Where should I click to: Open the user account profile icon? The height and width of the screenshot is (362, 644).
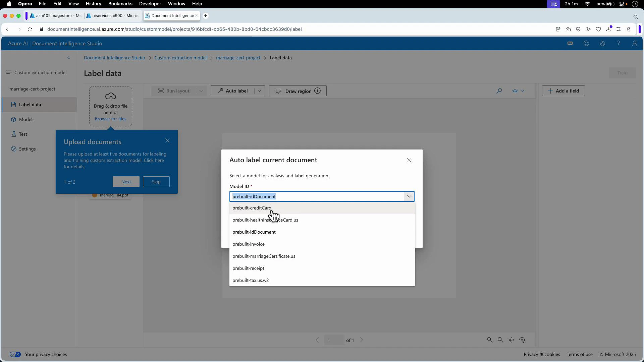click(634, 43)
